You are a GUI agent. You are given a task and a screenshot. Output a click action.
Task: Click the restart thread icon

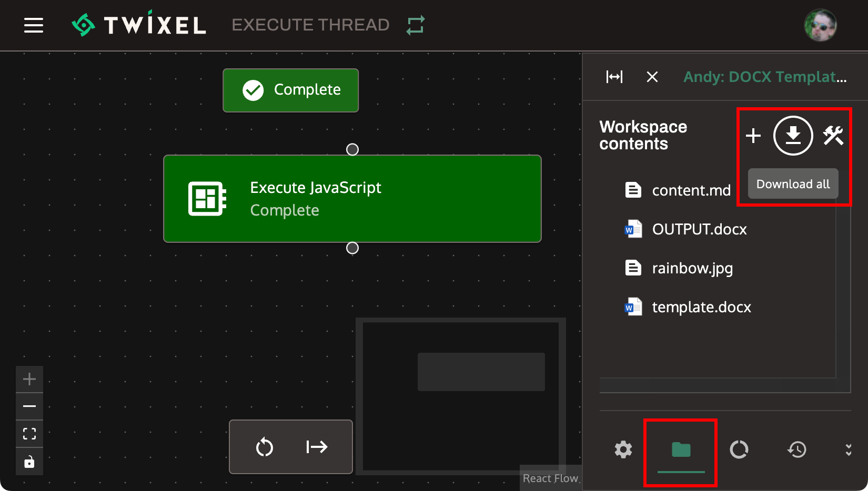tap(265, 447)
